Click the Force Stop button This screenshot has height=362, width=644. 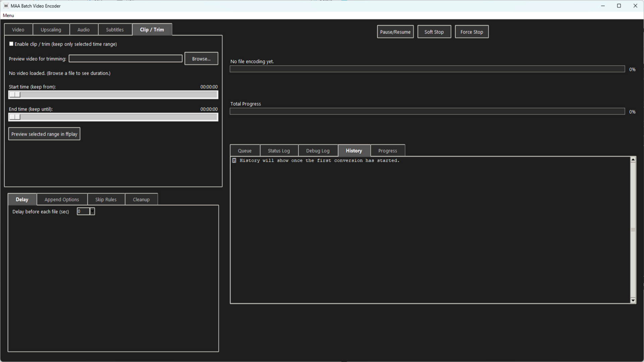pos(472,32)
